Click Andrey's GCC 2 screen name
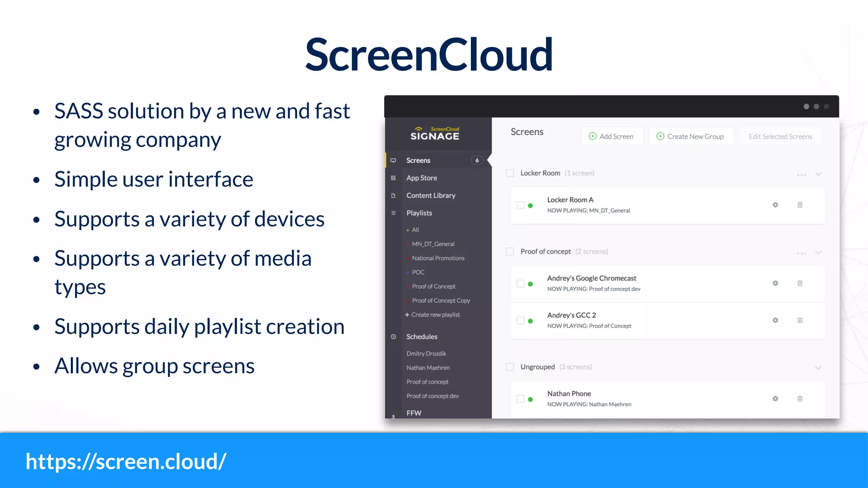Viewport: 868px width, 488px height. point(571,315)
